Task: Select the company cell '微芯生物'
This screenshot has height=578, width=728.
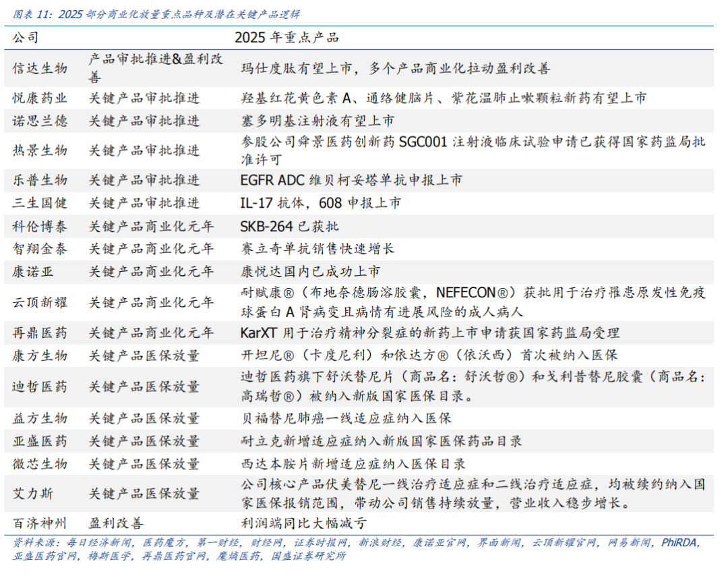Action: [40, 464]
